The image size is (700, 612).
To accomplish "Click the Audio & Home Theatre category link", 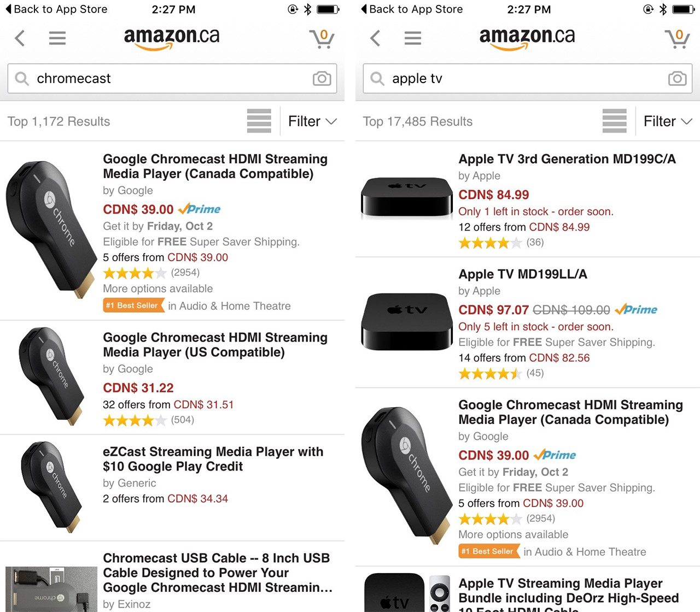I will 232,306.
